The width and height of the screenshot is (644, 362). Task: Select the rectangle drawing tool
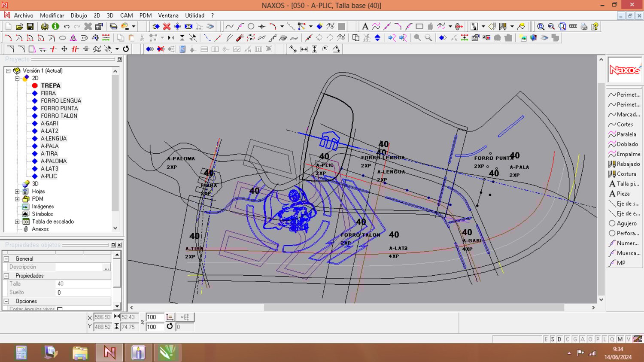419,27
